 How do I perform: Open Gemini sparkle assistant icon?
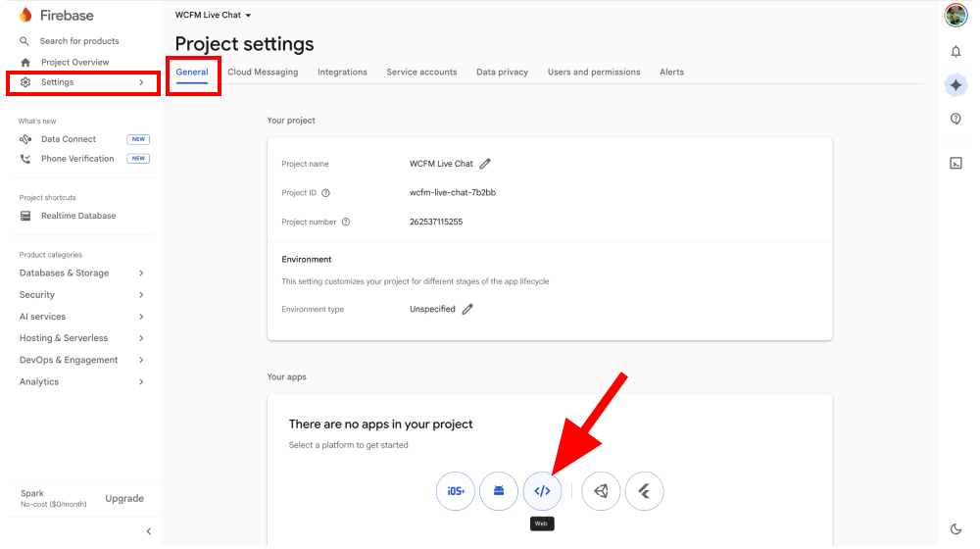click(955, 85)
